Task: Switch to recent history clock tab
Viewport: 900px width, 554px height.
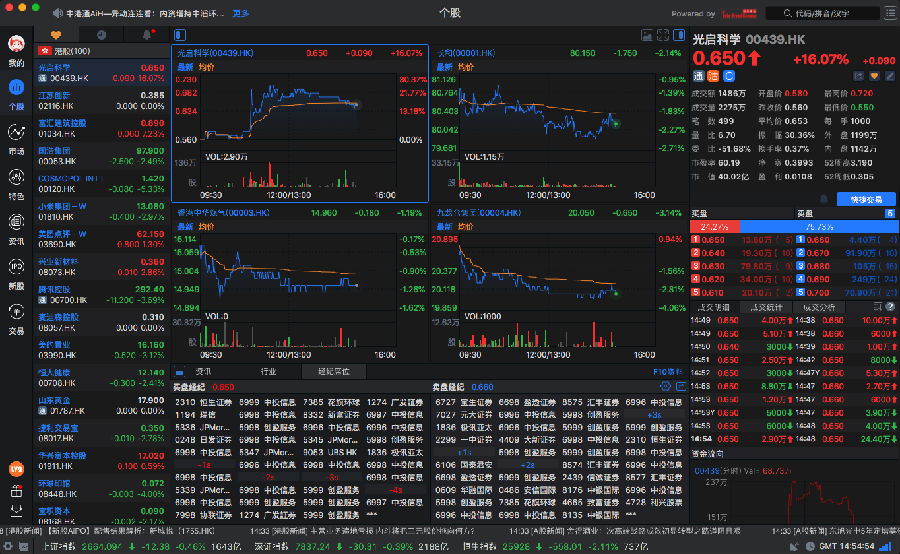Action: click(x=102, y=35)
